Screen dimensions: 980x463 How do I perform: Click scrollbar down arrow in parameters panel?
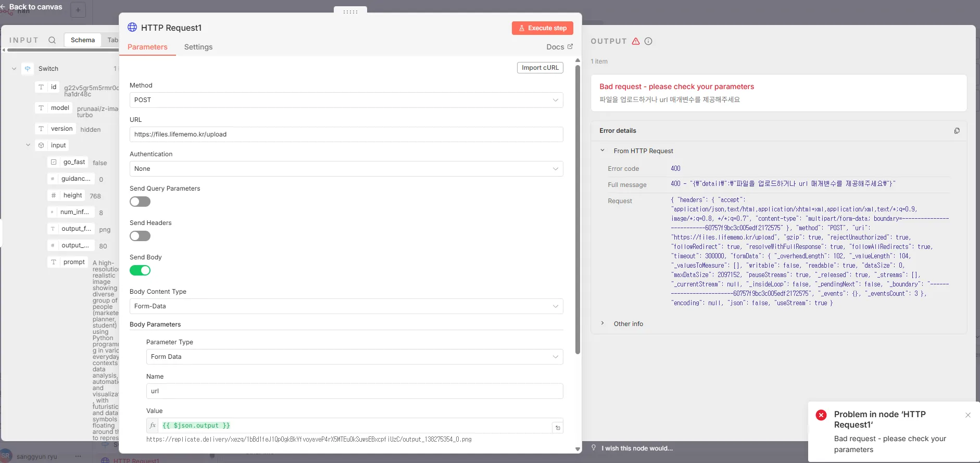point(577,449)
